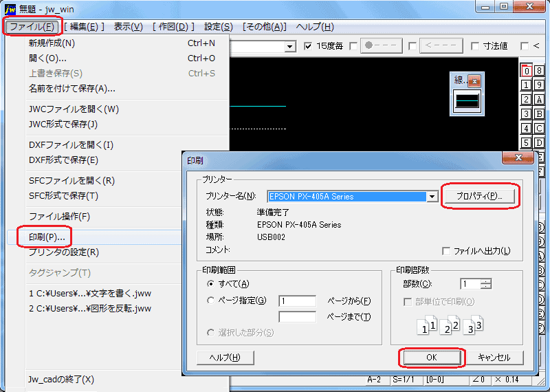
Task: Select layer 5 button
Action: click(x=526, y=143)
